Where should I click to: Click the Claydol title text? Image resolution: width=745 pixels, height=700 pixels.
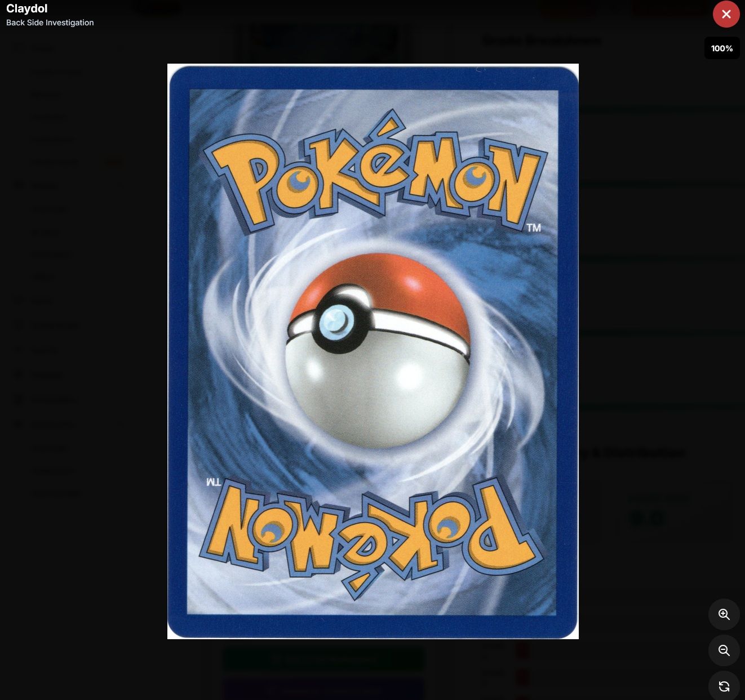(x=27, y=8)
